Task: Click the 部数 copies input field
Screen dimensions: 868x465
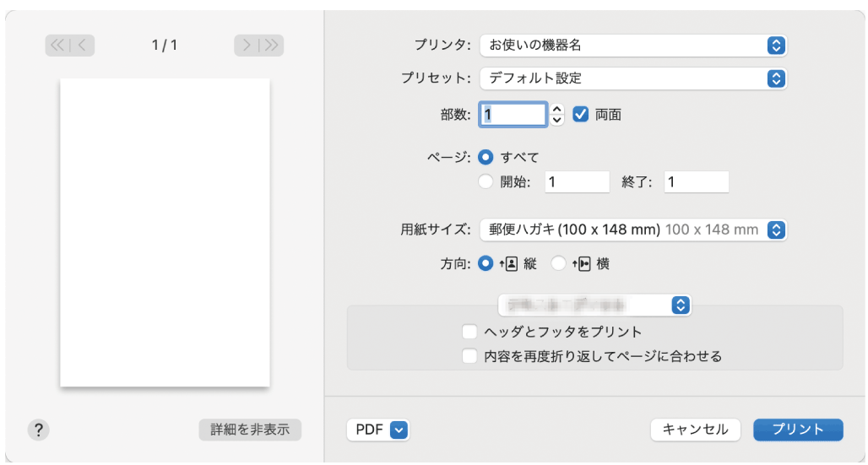Action: point(513,115)
